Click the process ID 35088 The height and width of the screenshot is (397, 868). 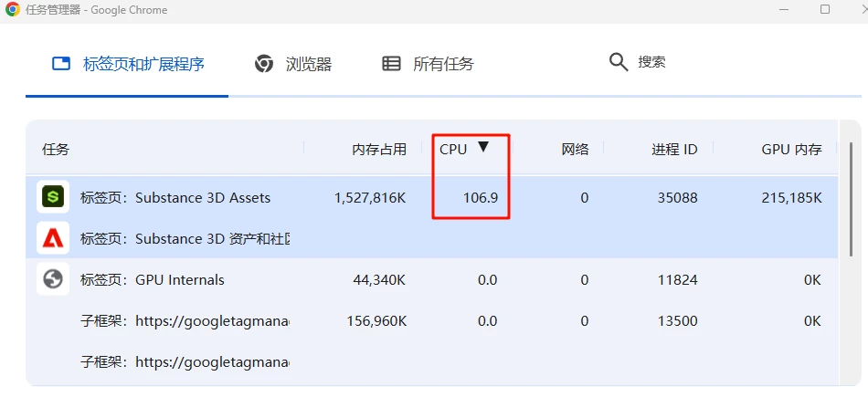pos(678,197)
